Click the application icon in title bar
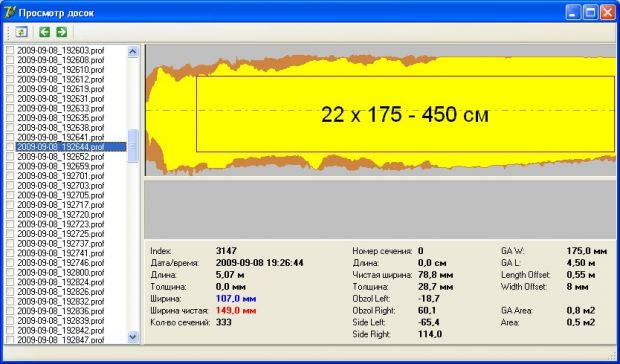This screenshot has height=364, width=620. [9, 12]
